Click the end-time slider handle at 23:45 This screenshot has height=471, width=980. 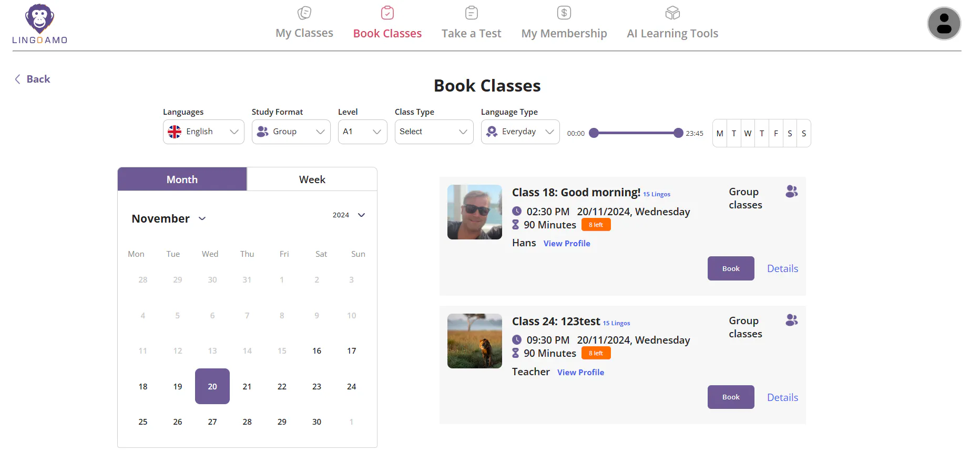pos(678,133)
